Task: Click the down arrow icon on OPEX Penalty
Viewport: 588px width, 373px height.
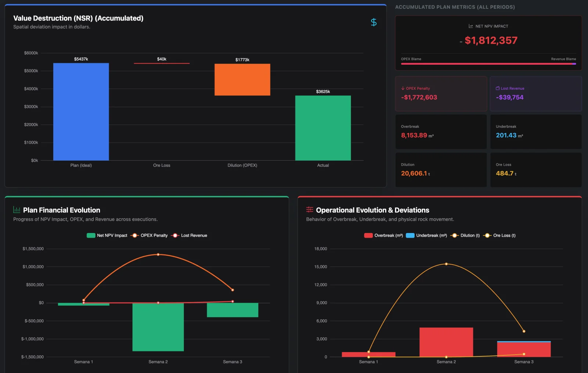Action: [403, 88]
